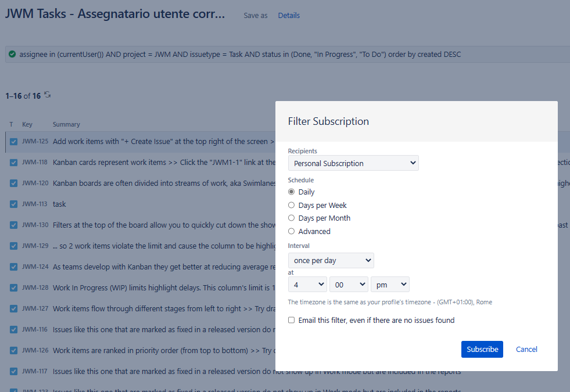Open the Recipients Personal Subscription dropdown
This screenshot has width=570, height=392.
tap(353, 163)
